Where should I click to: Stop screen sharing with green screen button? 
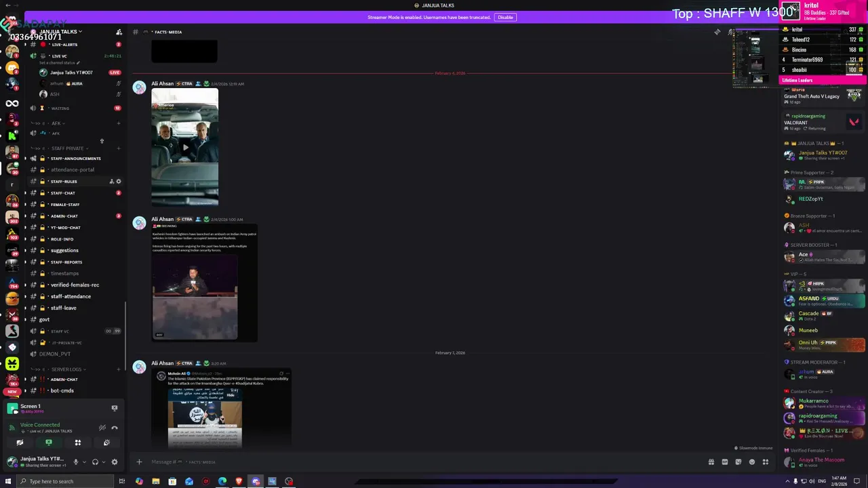tap(48, 443)
